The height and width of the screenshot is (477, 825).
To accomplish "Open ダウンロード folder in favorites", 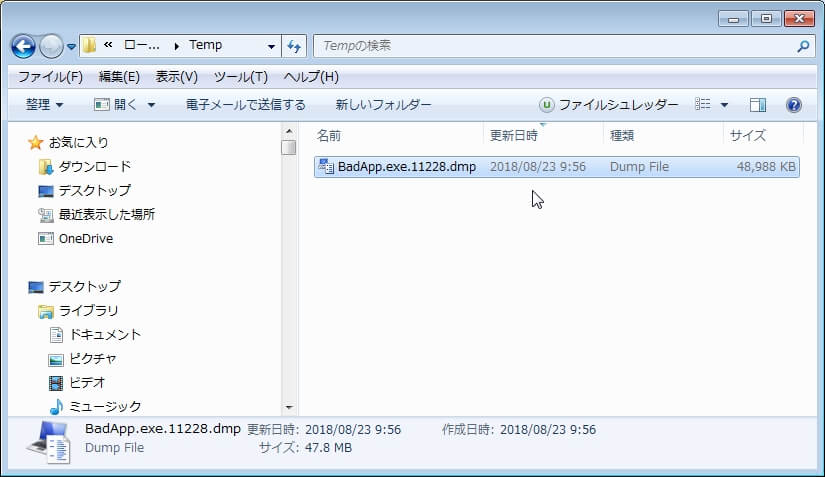I will [94, 167].
